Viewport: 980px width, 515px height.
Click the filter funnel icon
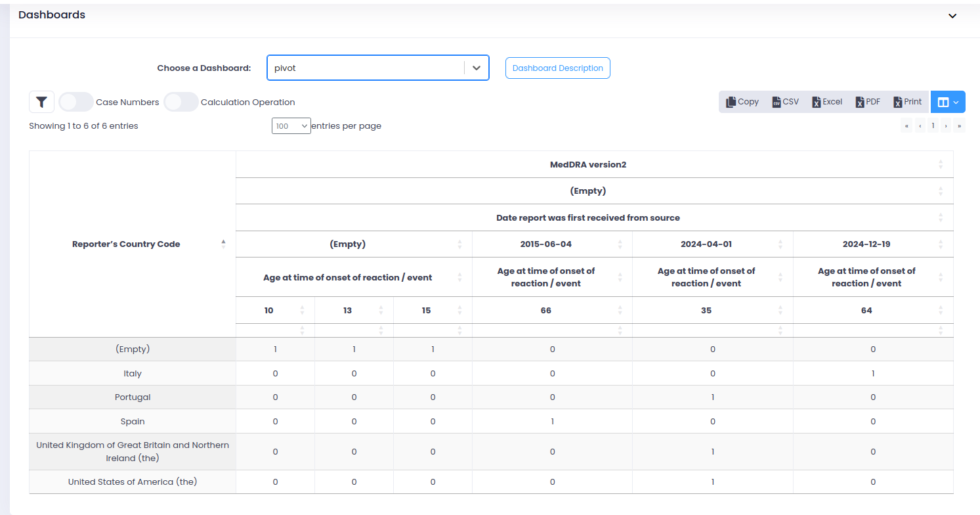coord(41,102)
